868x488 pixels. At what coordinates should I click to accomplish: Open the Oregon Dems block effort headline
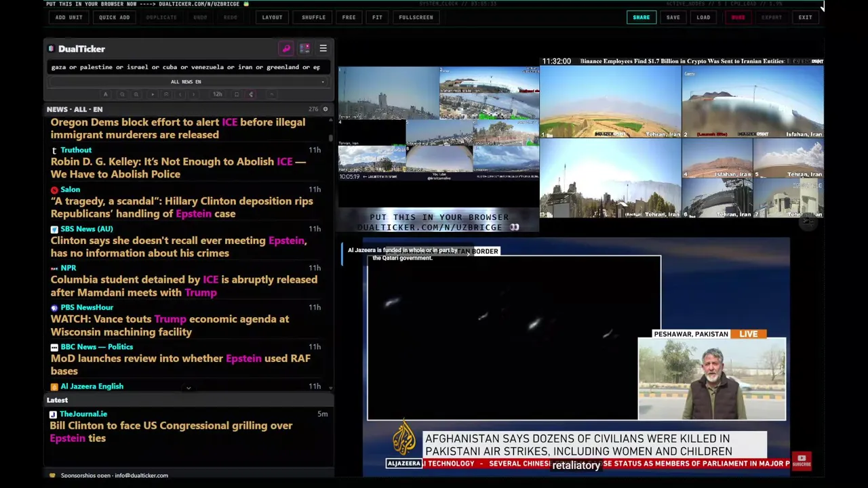tap(178, 128)
